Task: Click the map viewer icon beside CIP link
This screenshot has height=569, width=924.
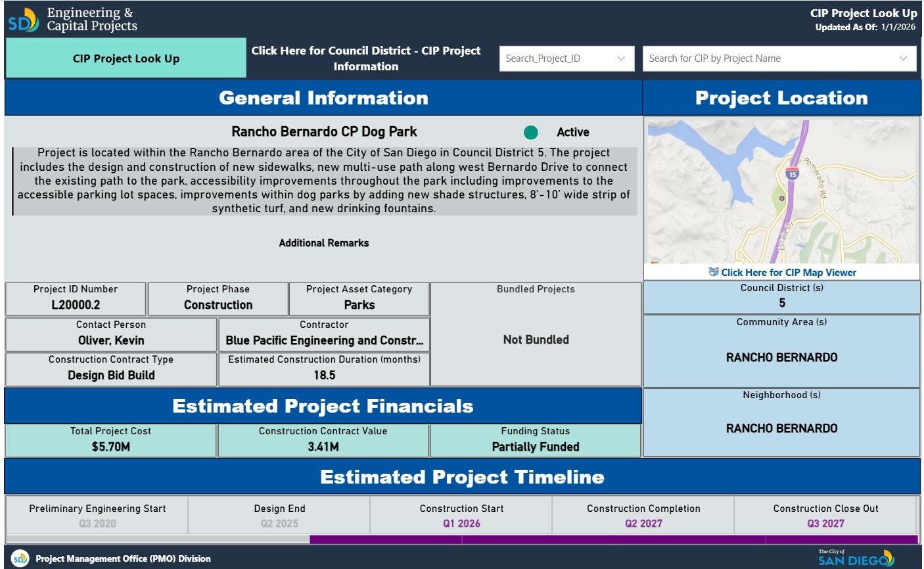Action: [714, 272]
